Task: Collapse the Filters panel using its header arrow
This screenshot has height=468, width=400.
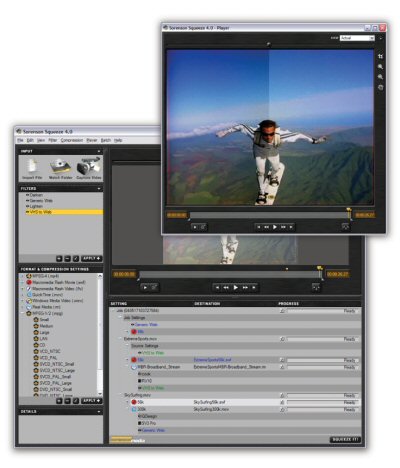Action: point(99,188)
